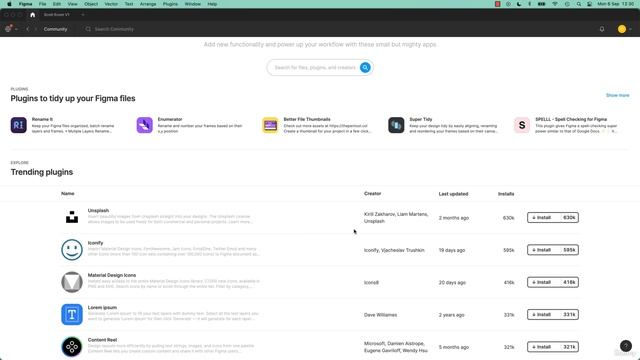Click the blue search button
The width and height of the screenshot is (640, 360).
pyautogui.click(x=365, y=67)
